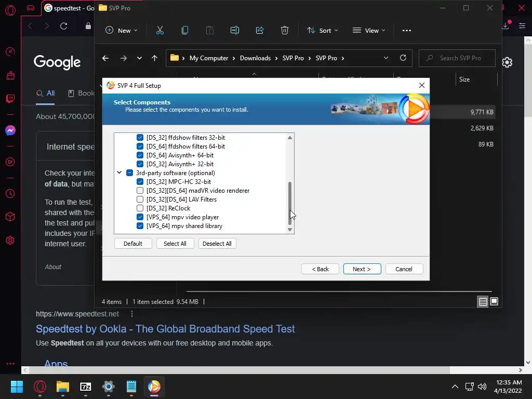The image size is (532, 399).
Task: Uncheck ffdshow filters 32-bit component
Action: click(140, 137)
